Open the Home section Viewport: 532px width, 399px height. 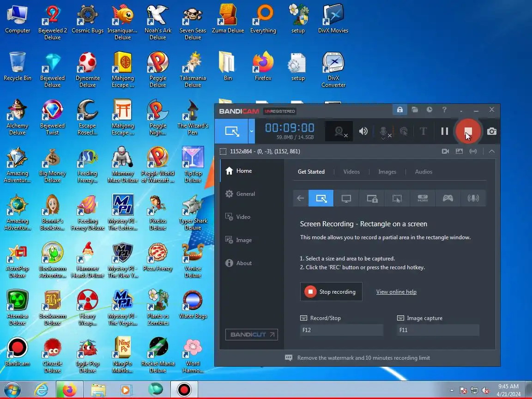click(x=252, y=171)
